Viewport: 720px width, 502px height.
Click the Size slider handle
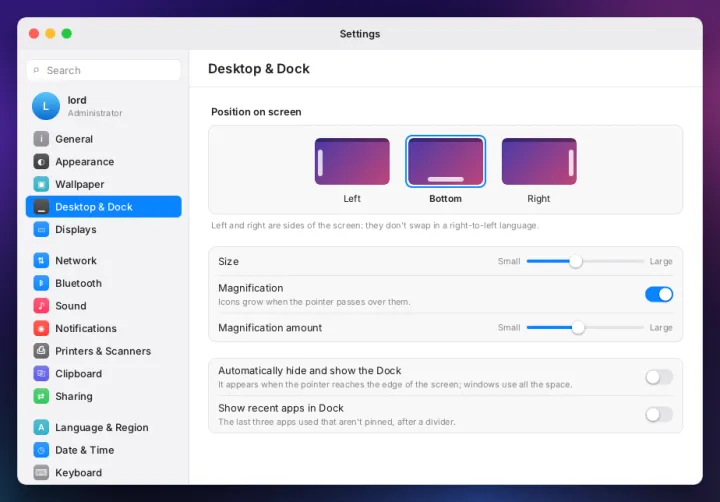tap(575, 261)
